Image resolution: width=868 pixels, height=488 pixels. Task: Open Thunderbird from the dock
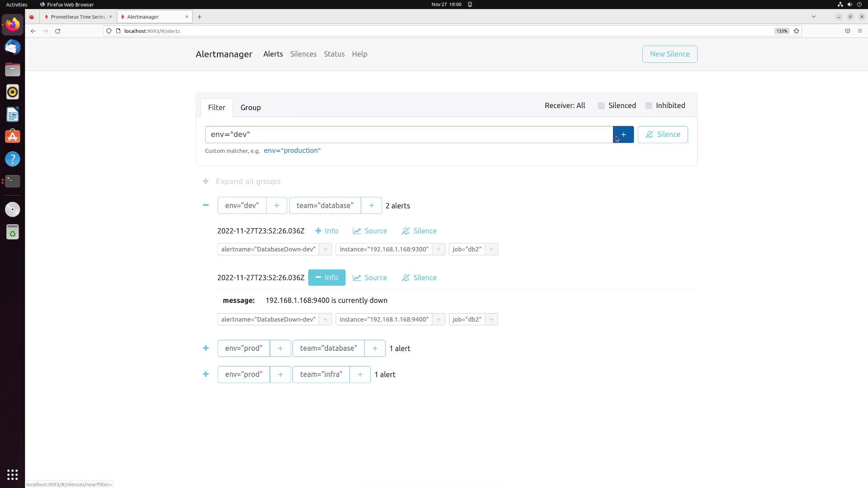coord(13,47)
